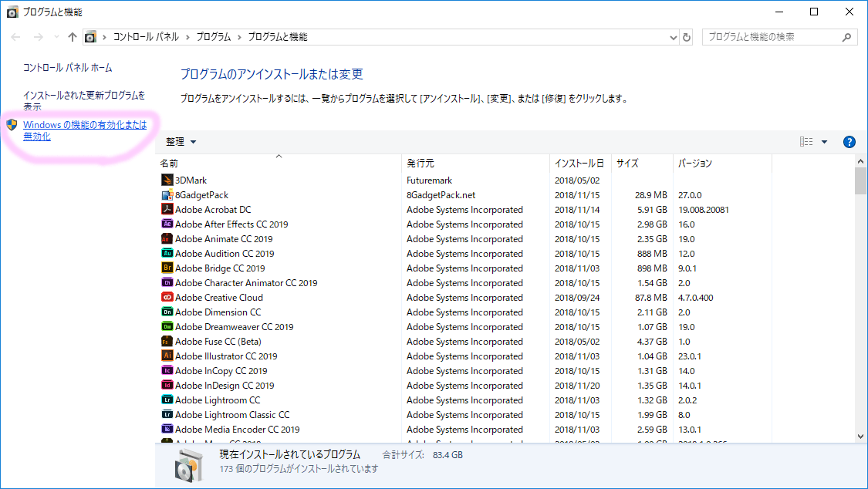The width and height of the screenshot is (868, 489).
Task: Click the After Effects CC 2019 icon
Action: pos(167,224)
